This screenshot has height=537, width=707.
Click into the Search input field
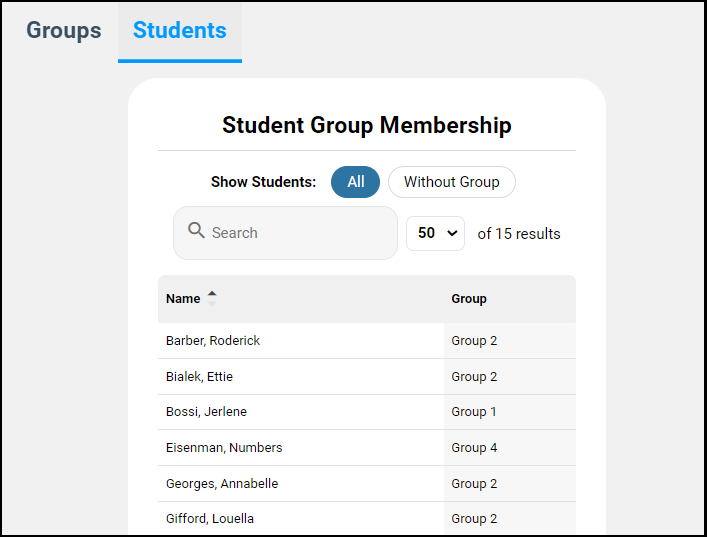click(x=295, y=233)
